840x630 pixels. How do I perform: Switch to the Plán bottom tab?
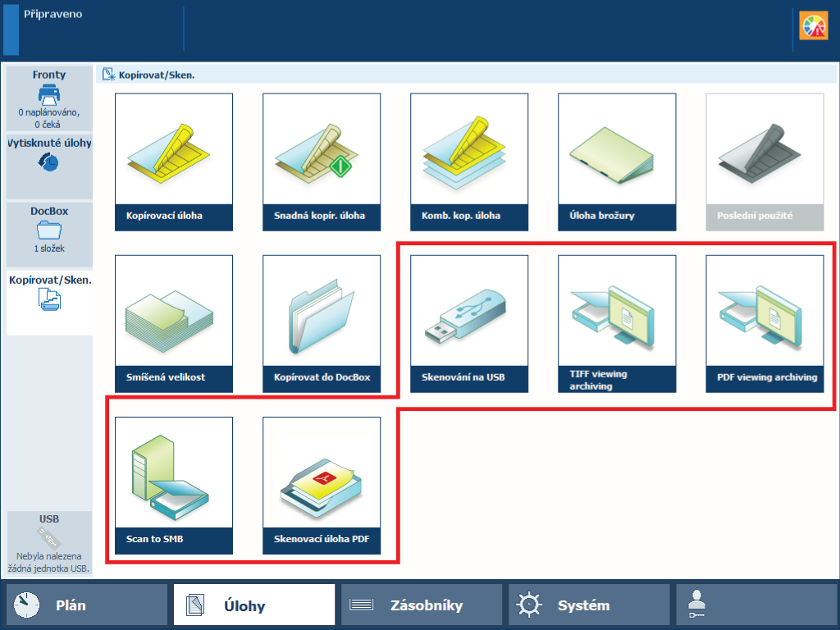click(x=87, y=605)
